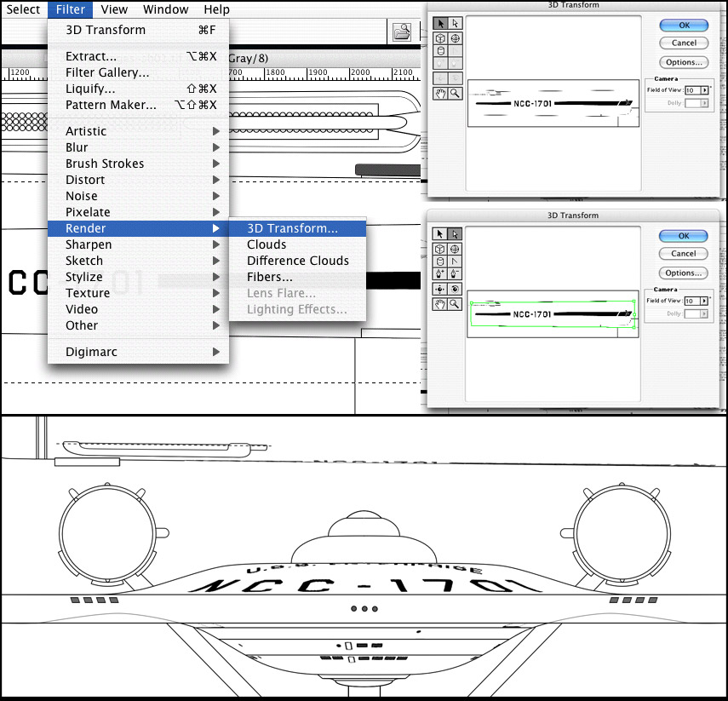The image size is (728, 701).
Task: Select the Direct Selection tool in the green wireframe dialog
Action: [455, 233]
